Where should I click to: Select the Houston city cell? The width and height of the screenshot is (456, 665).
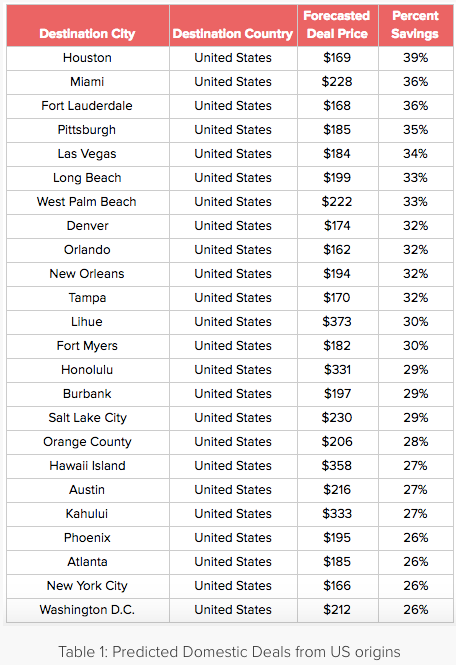coord(87,58)
